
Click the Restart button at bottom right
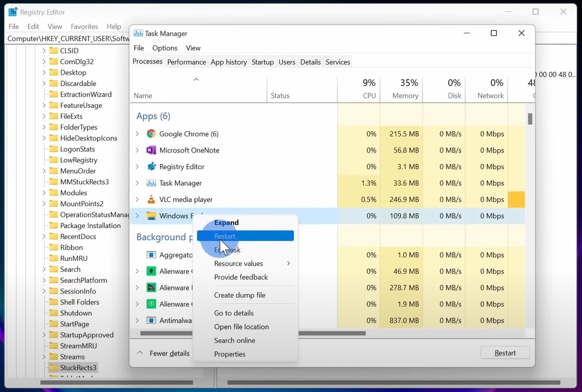[505, 352]
